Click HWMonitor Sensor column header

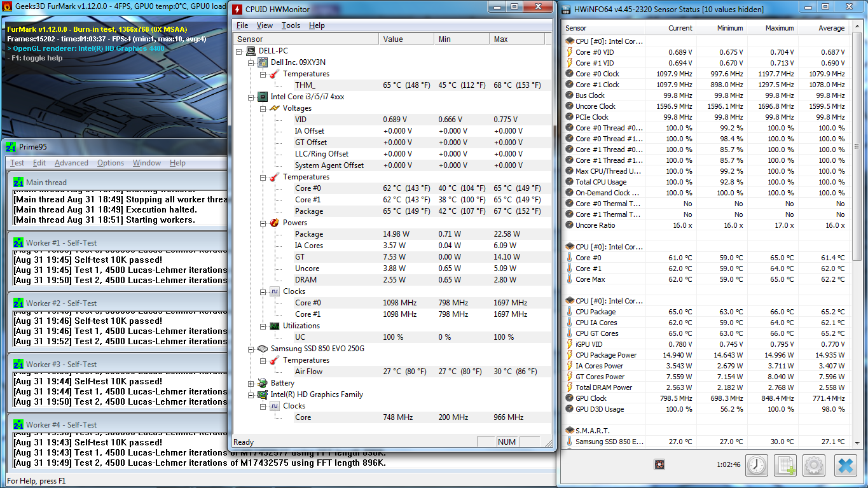tap(306, 39)
